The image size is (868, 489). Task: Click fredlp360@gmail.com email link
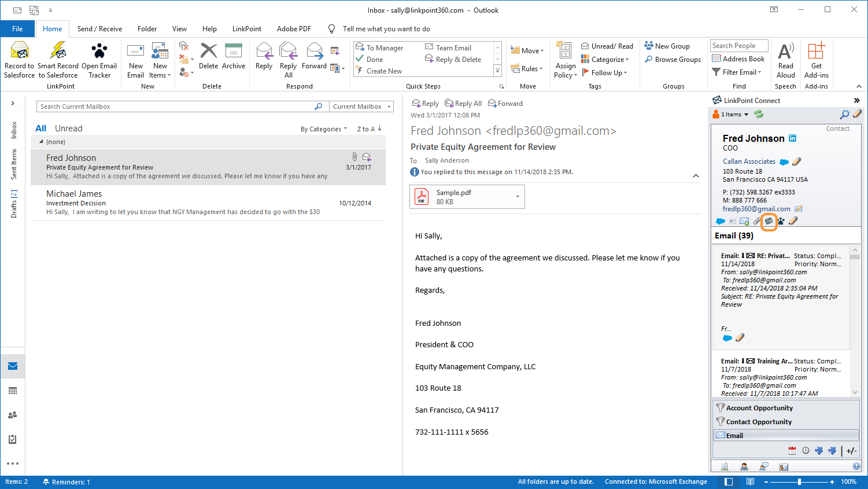click(x=756, y=209)
